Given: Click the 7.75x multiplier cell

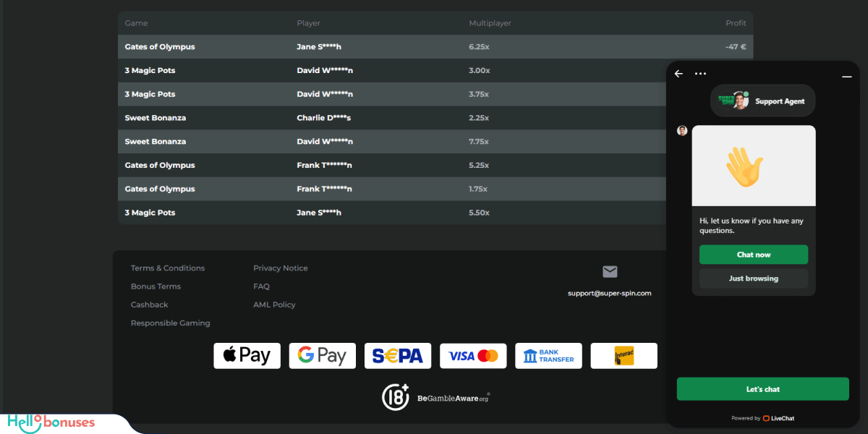Looking at the screenshot, I should [479, 142].
